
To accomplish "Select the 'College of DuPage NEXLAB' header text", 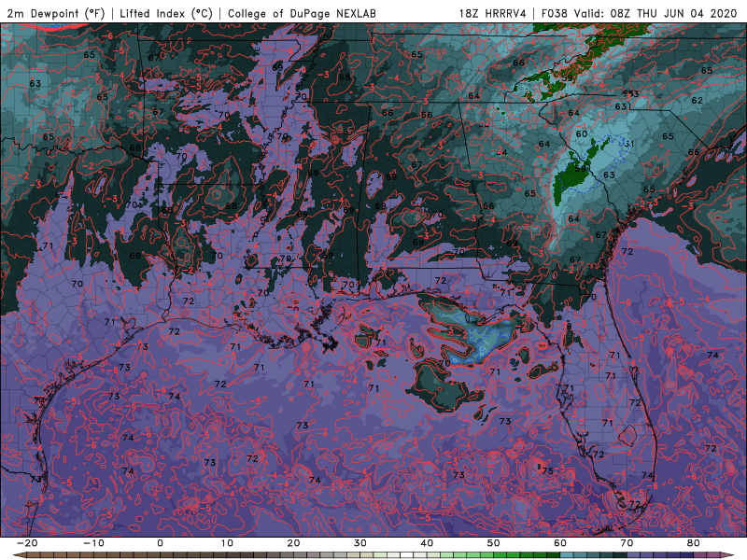I will pyautogui.click(x=302, y=13).
